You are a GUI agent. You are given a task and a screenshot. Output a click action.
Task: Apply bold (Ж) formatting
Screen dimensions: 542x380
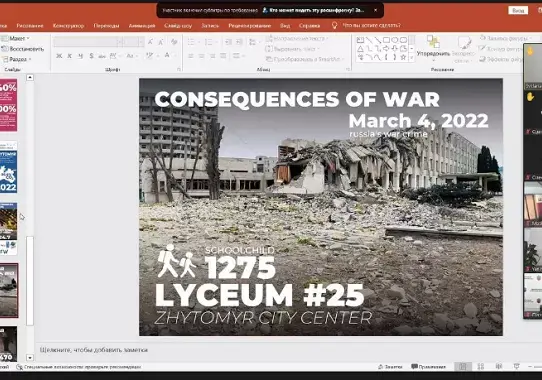coord(59,56)
